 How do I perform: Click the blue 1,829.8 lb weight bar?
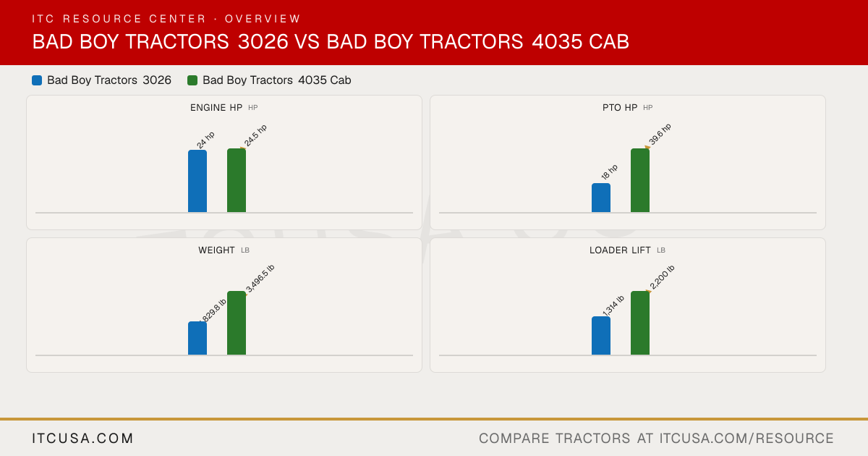(197, 338)
